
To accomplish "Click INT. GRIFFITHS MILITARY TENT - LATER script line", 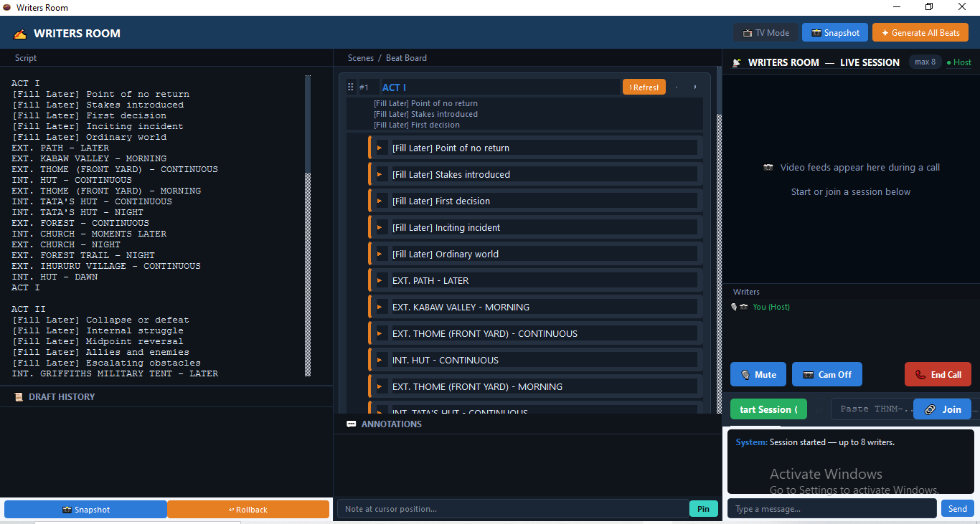I will (115, 373).
